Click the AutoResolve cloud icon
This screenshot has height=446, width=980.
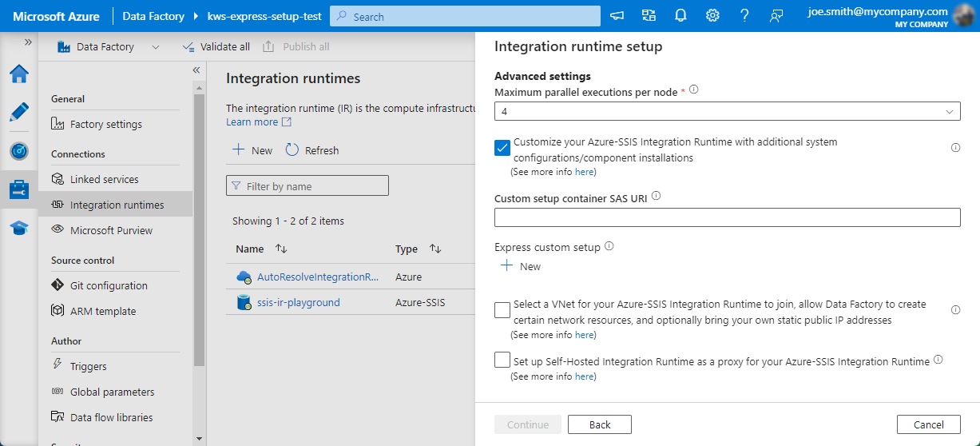[244, 277]
